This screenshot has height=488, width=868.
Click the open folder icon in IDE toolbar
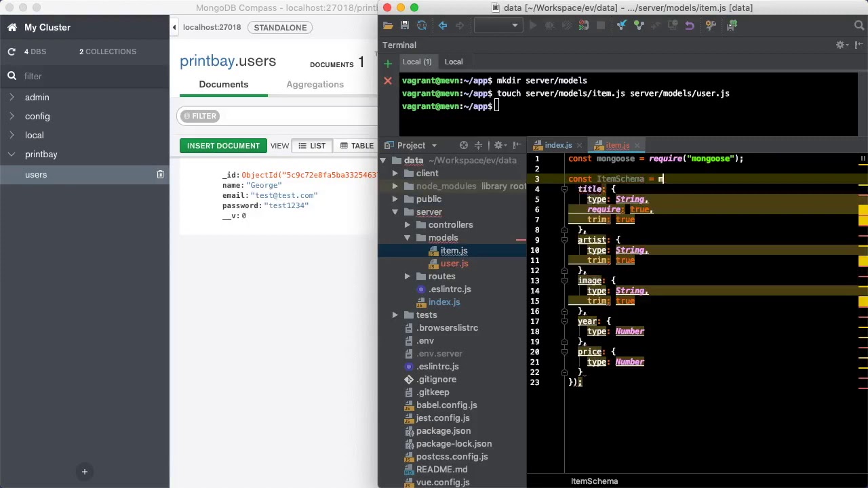coord(388,26)
